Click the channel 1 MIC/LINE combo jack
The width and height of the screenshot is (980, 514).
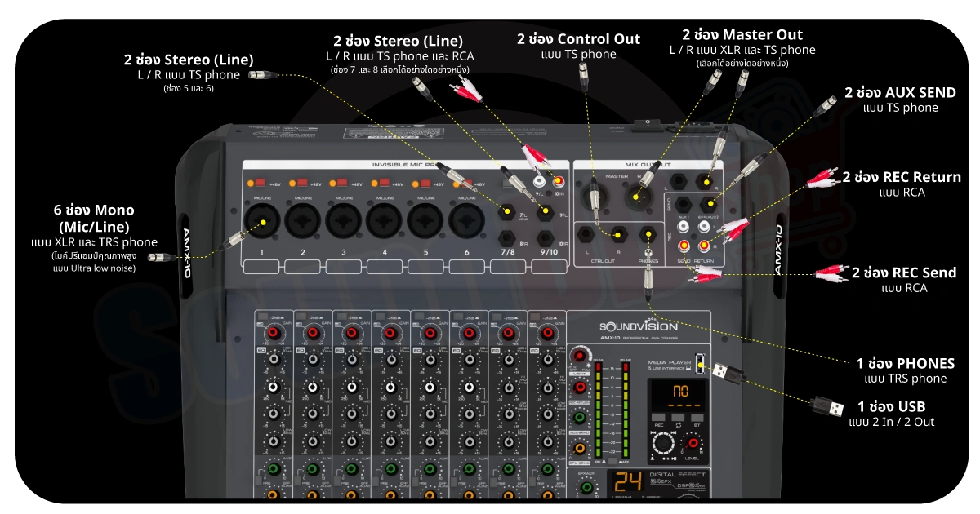tap(262, 220)
